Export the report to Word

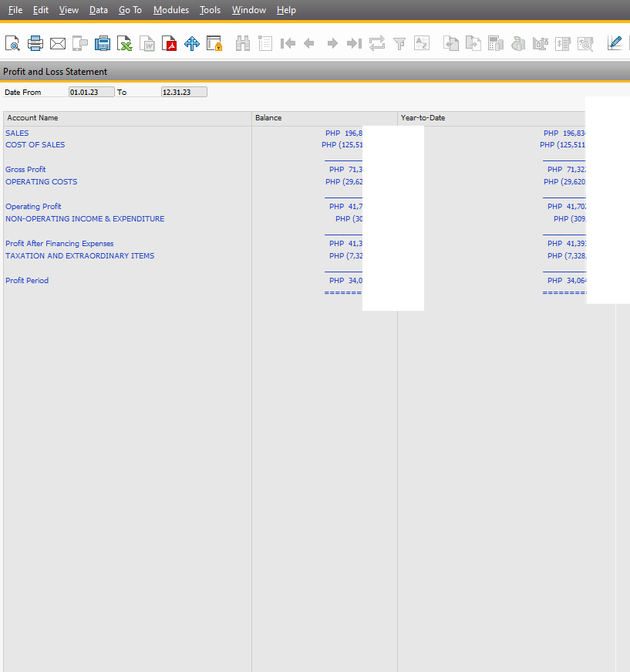coord(147,43)
